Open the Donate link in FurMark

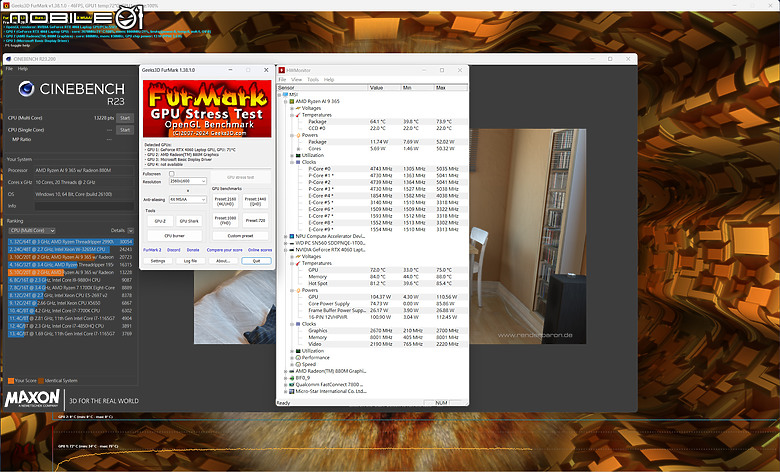[193, 250]
